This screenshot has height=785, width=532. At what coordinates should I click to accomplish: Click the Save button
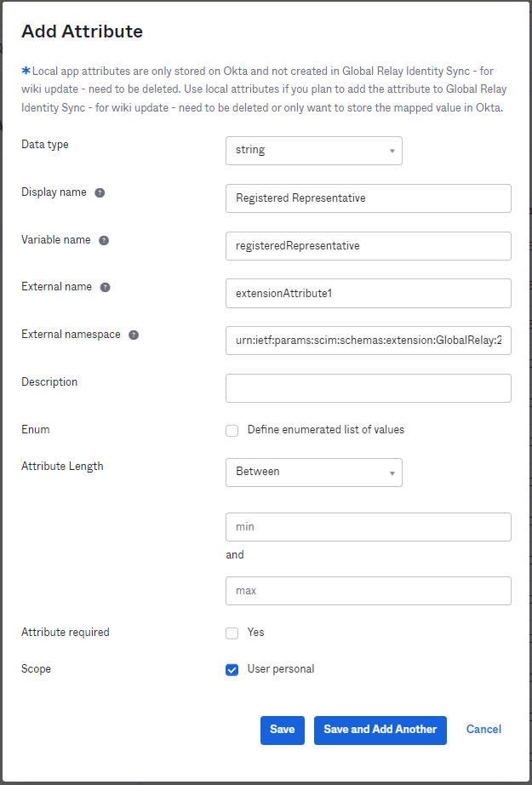282,730
